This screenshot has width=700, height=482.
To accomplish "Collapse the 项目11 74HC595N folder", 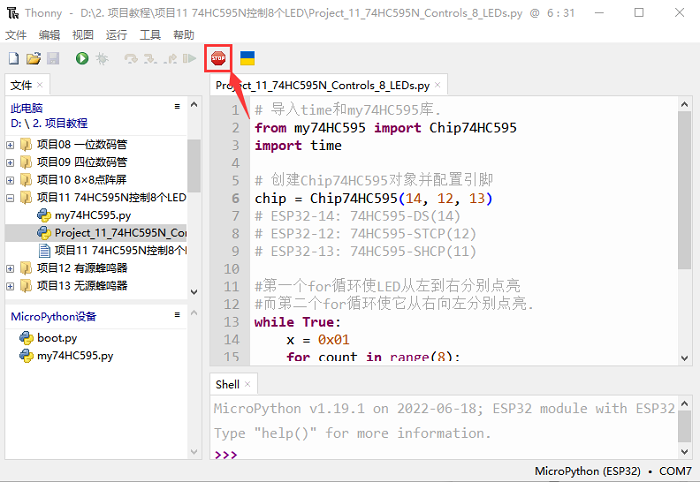I will (11, 198).
